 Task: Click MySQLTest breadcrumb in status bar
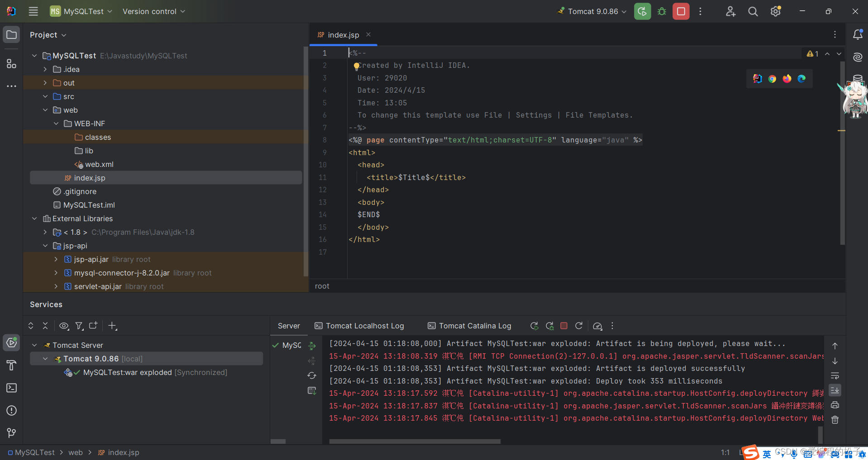[x=31, y=452]
